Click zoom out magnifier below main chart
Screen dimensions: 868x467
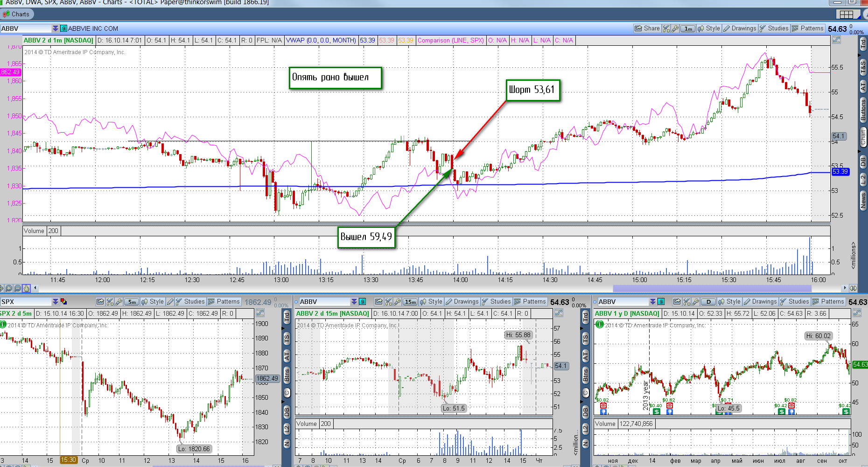[x=17, y=288]
